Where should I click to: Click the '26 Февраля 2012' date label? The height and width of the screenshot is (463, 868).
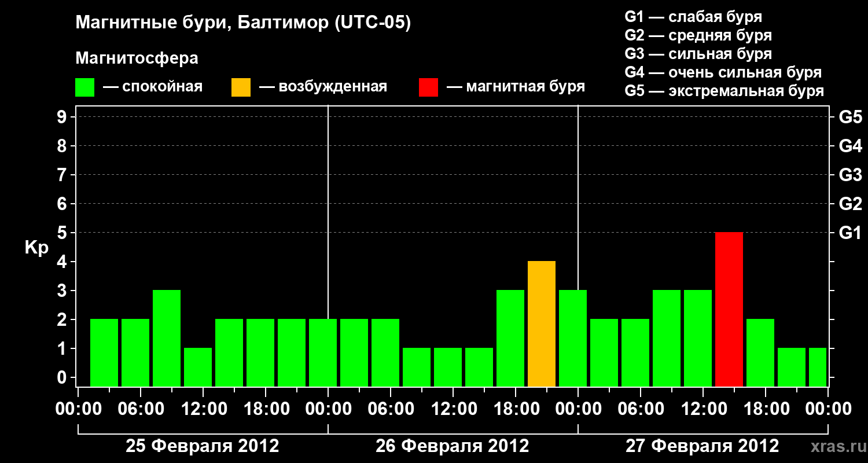[453, 446]
